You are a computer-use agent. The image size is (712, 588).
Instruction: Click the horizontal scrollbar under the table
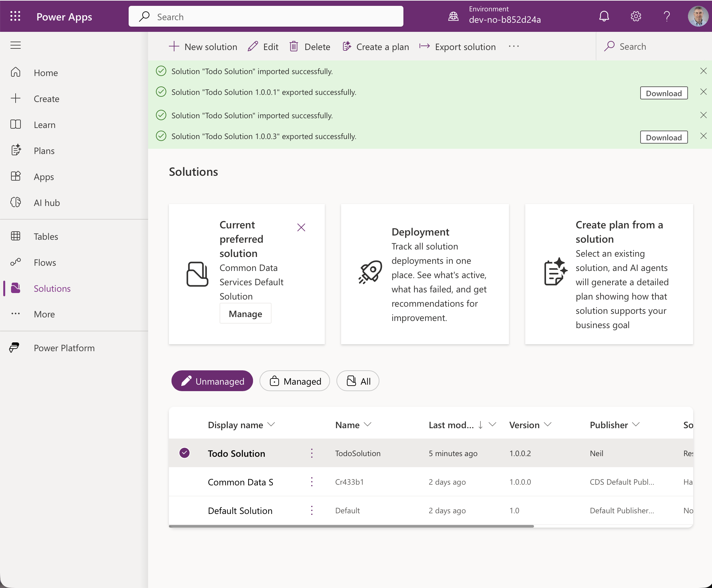click(351, 526)
